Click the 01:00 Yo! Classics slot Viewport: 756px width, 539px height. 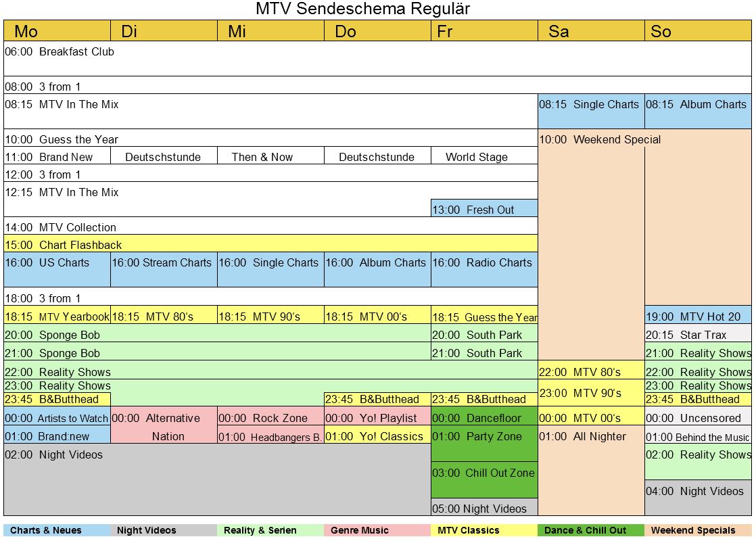click(377, 434)
